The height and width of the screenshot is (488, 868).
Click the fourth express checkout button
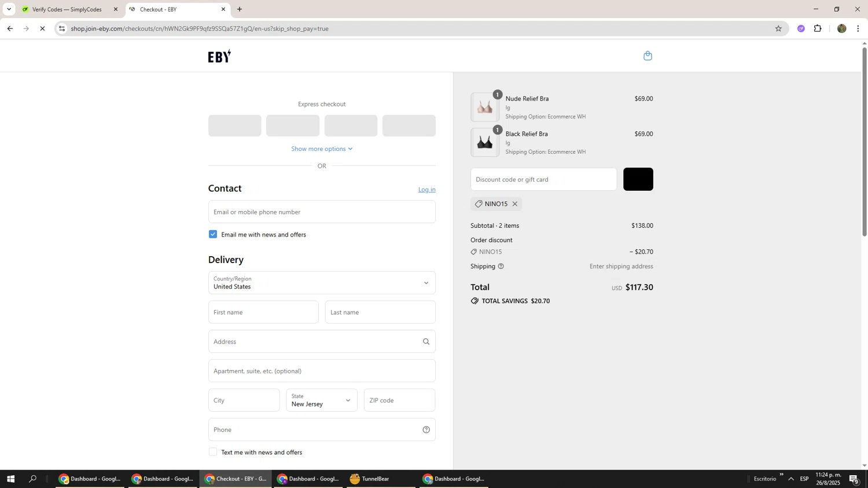coord(409,125)
